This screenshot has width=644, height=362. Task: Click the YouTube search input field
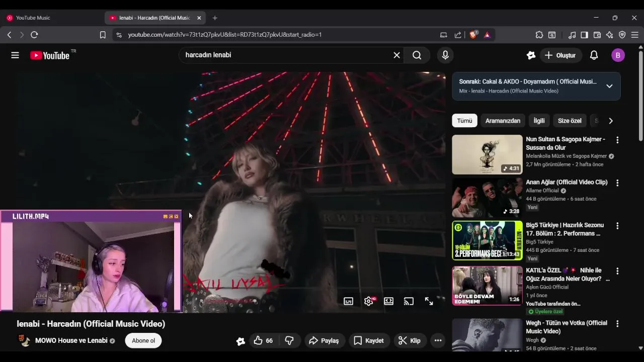287,55
